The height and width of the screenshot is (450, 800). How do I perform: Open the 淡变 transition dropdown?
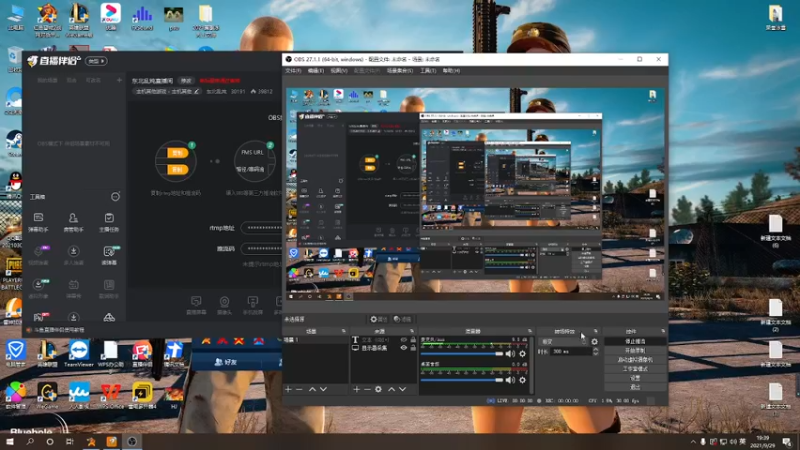564,341
